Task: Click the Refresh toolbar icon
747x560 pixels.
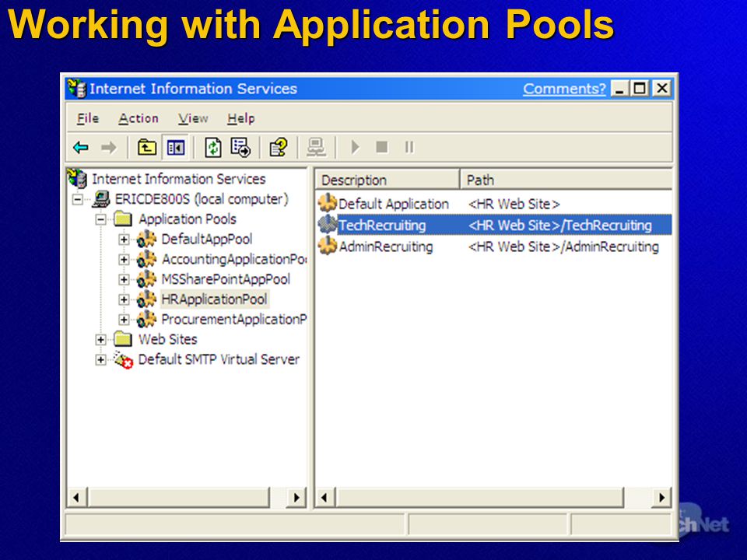Action: pyautogui.click(x=213, y=148)
